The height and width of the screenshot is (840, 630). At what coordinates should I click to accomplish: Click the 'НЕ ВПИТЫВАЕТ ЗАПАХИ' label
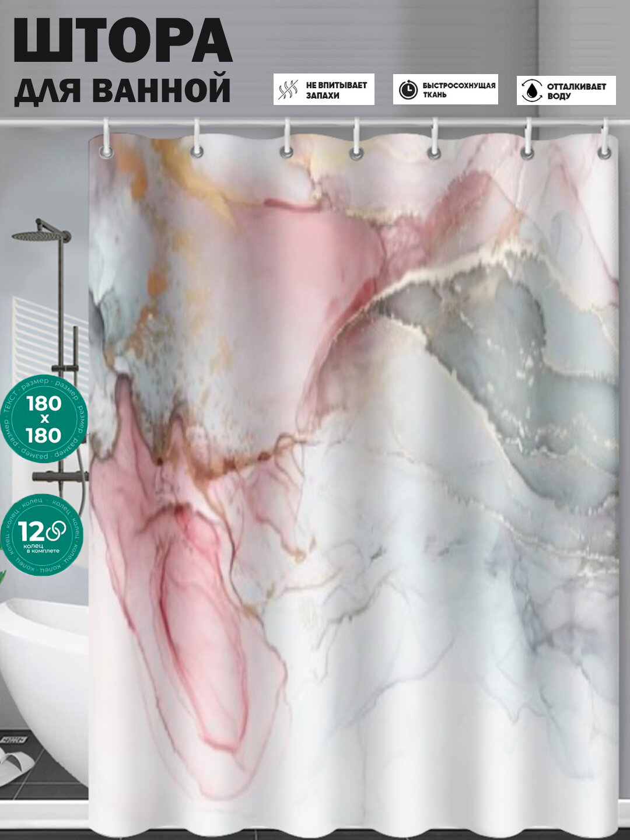(x=337, y=90)
